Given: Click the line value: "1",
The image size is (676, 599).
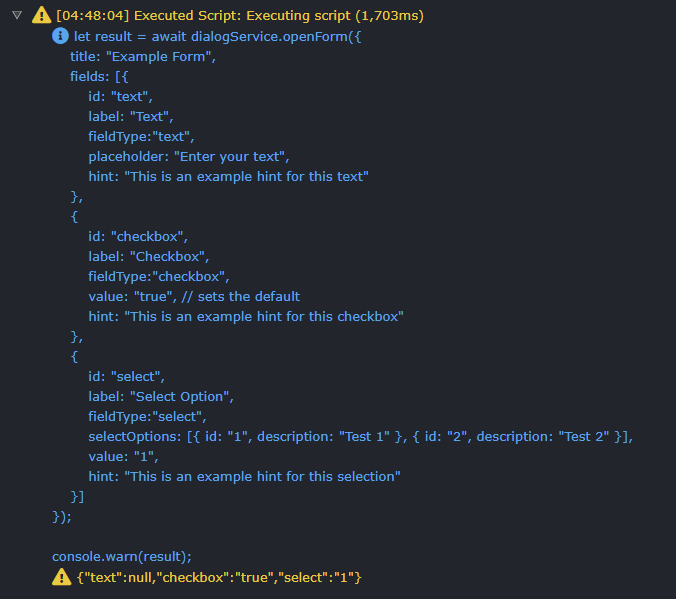Looking at the screenshot, I should point(123,457).
